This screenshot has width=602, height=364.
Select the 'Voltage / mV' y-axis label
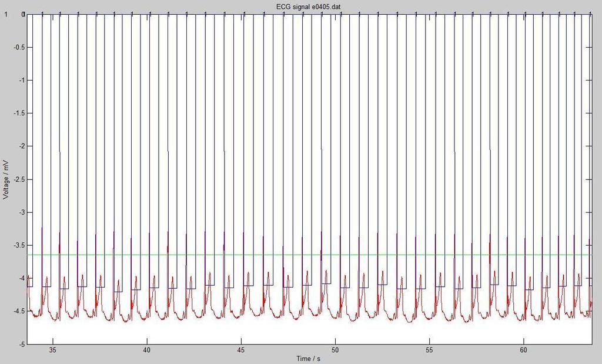click(6, 180)
